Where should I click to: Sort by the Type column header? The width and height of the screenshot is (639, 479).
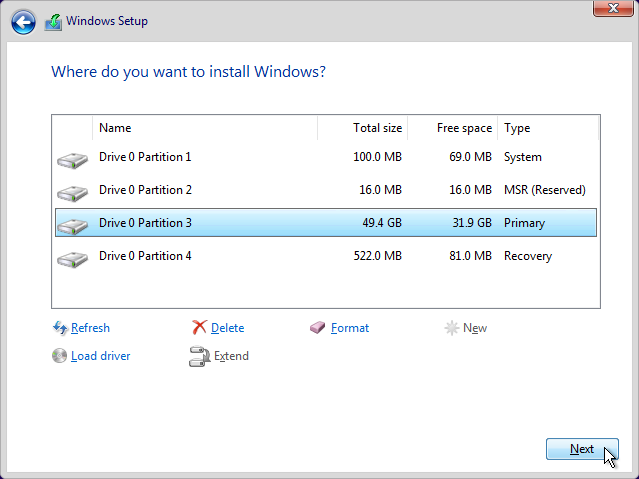click(x=548, y=128)
